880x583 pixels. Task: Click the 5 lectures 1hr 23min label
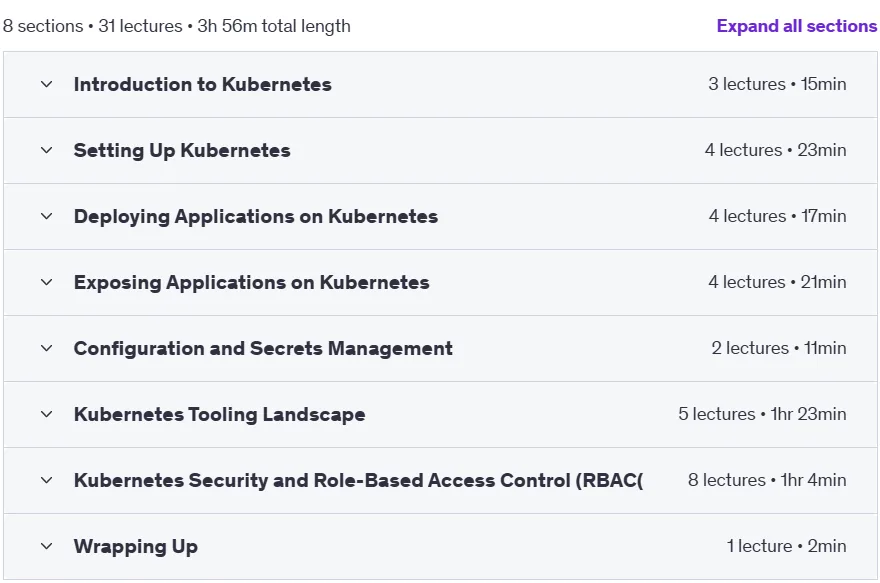pyautogui.click(x=762, y=414)
